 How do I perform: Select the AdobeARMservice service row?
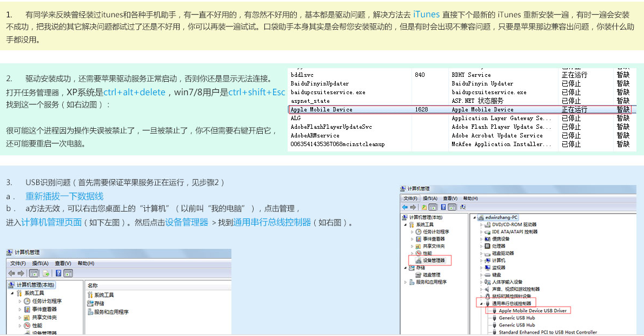coord(462,136)
